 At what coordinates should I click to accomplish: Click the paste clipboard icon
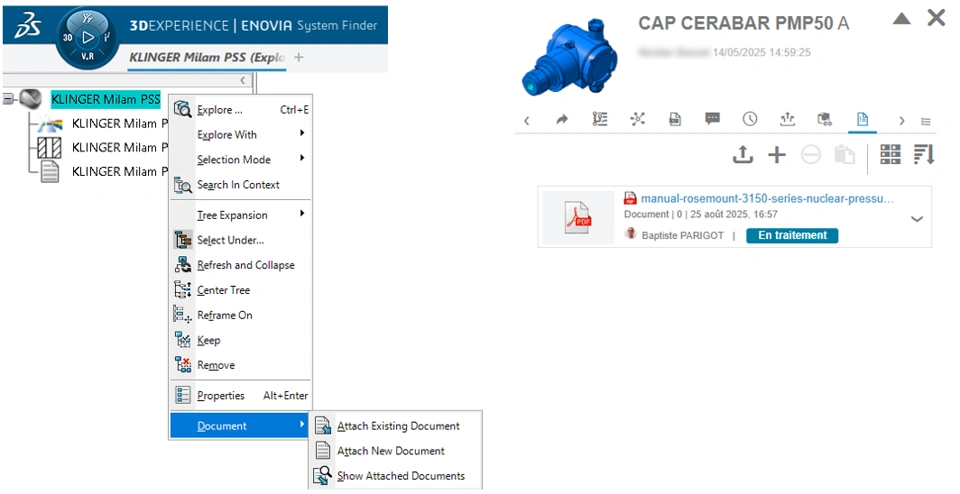[844, 154]
